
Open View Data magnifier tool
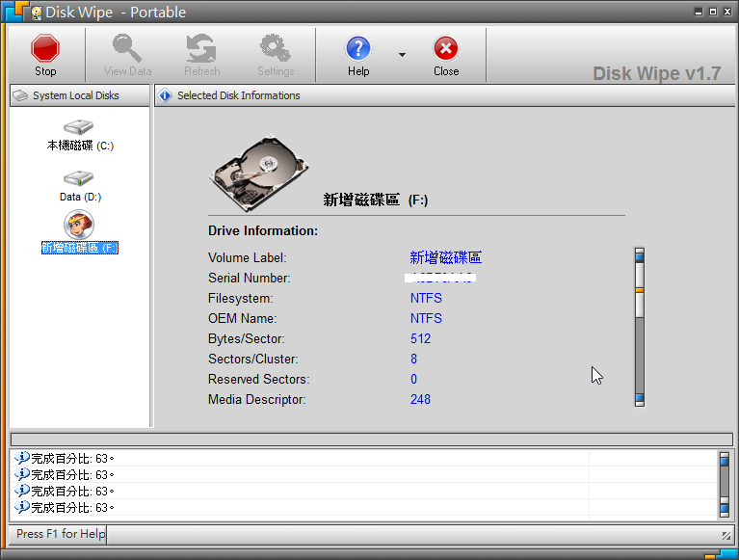[x=127, y=49]
